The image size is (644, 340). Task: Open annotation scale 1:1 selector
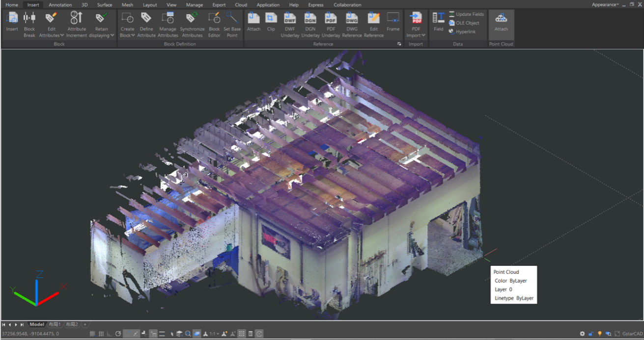(214, 334)
